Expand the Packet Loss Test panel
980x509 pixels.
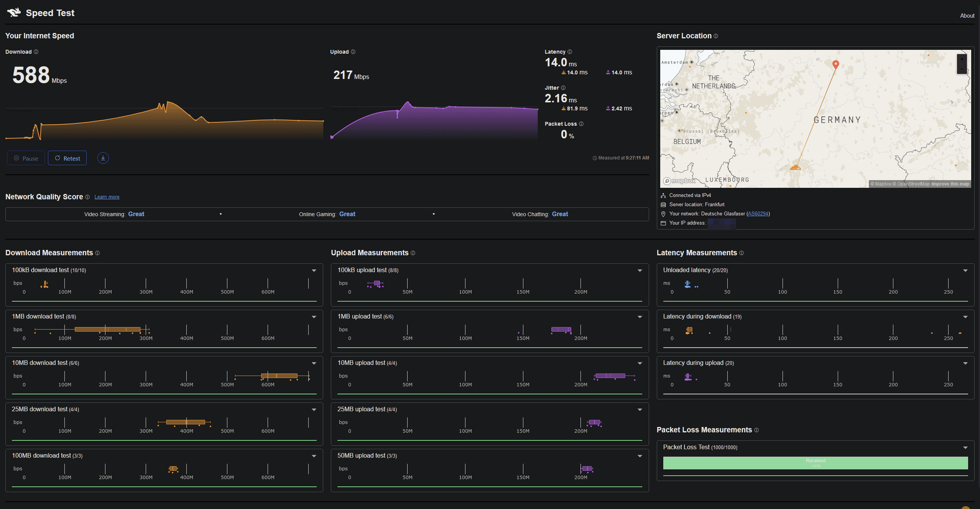click(x=965, y=448)
